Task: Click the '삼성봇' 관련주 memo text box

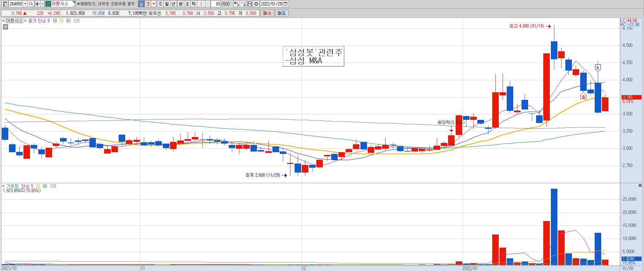Action: click(313, 56)
